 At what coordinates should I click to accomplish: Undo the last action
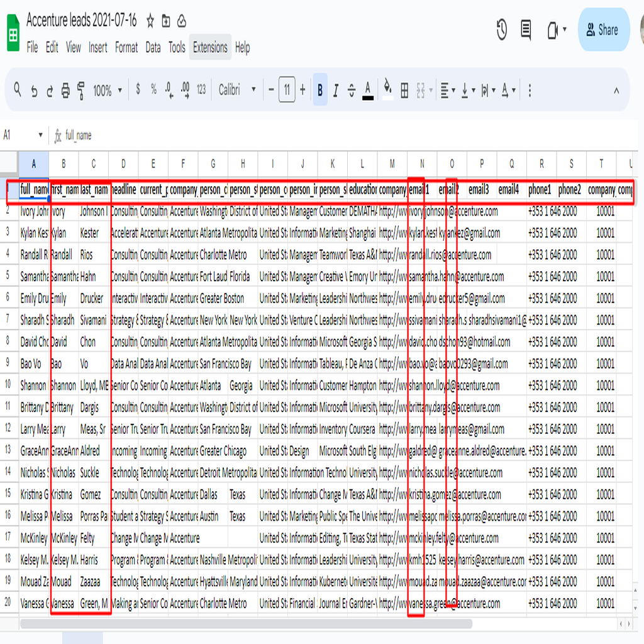pos(34,91)
